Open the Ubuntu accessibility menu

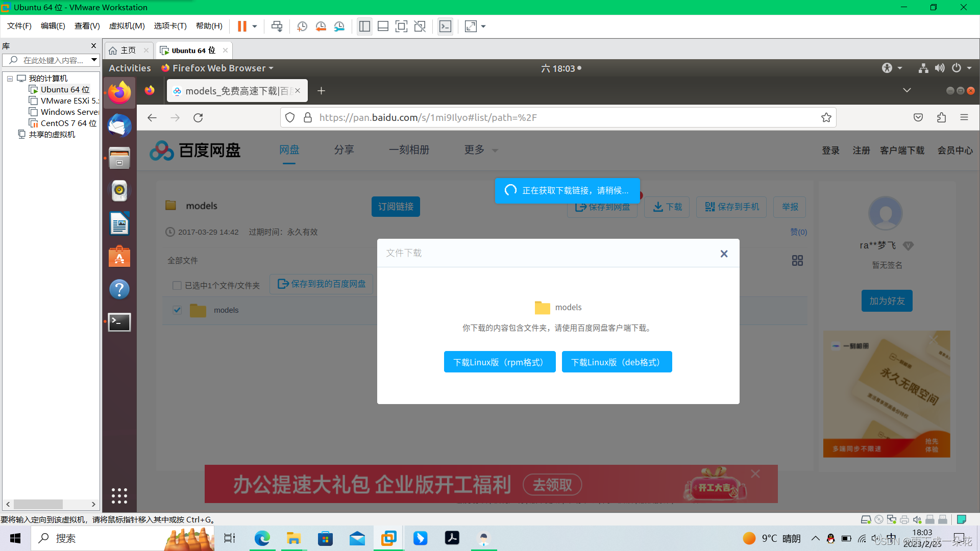892,68
